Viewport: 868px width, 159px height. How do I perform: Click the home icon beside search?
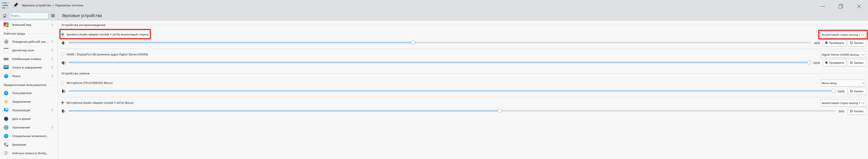tap(5, 16)
